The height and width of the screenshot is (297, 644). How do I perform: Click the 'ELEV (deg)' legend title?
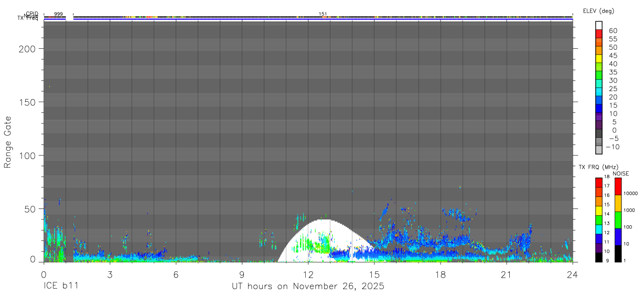598,10
